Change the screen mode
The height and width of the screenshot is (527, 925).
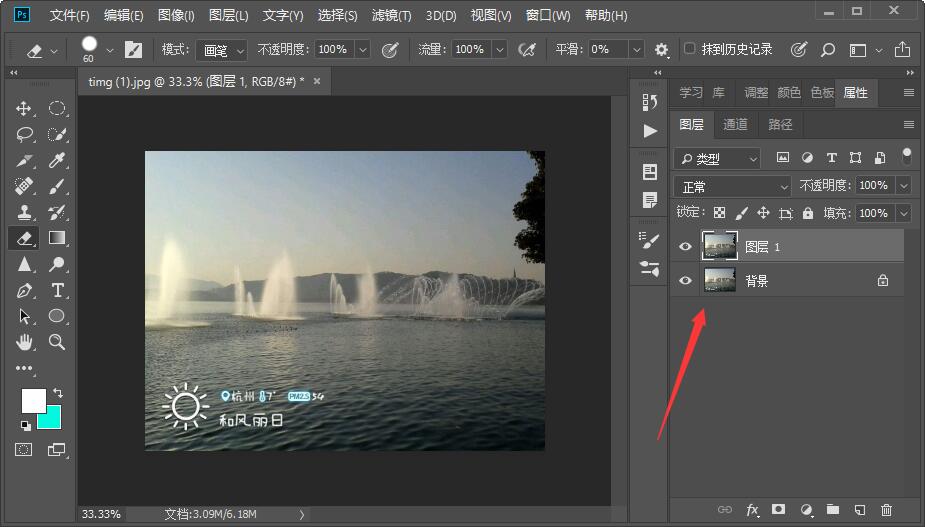pos(56,450)
